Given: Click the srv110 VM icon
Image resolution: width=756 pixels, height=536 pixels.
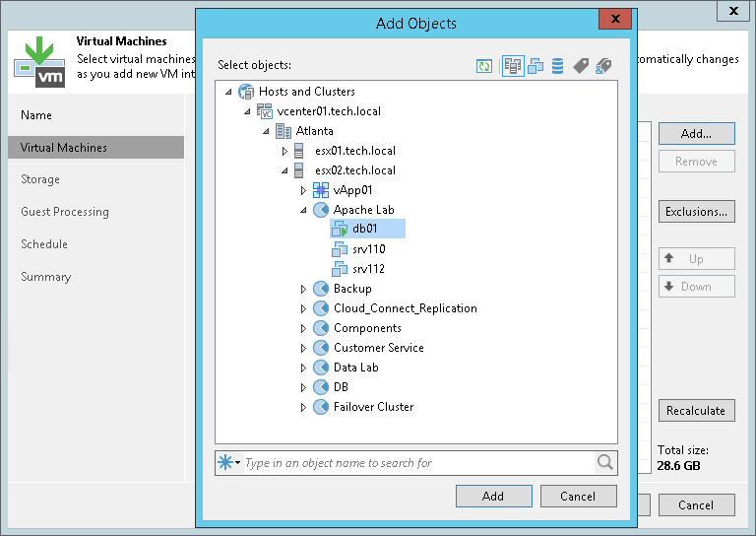Looking at the screenshot, I should [x=340, y=249].
